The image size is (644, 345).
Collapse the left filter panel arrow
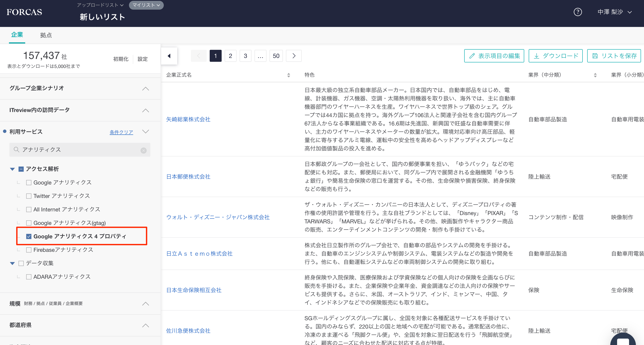169,56
